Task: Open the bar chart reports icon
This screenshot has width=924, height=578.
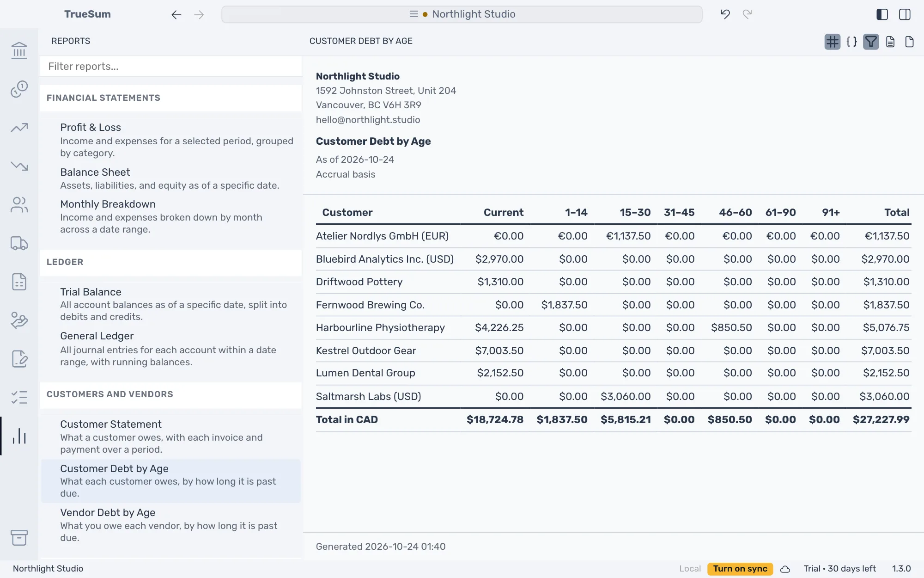Action: (x=19, y=436)
